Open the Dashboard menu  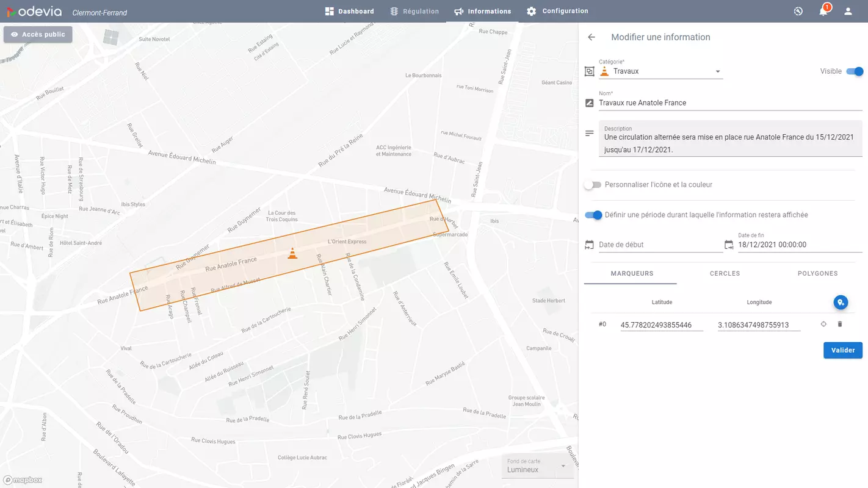coord(349,11)
